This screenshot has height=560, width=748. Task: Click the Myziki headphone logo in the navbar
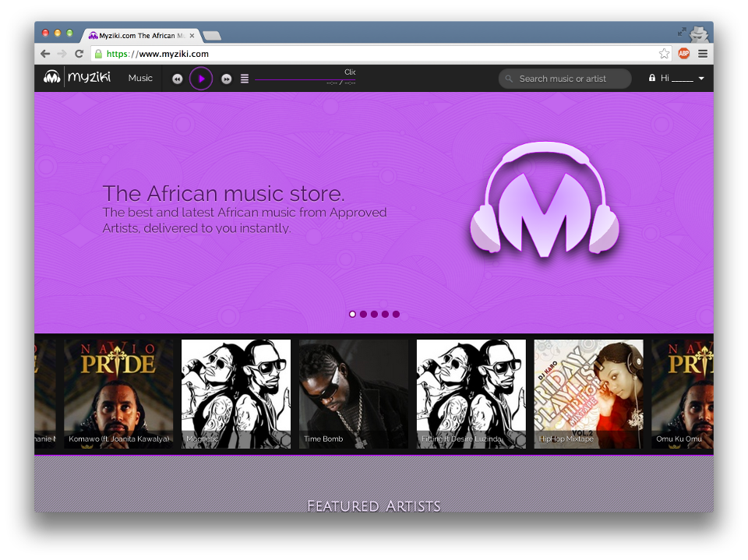point(51,77)
